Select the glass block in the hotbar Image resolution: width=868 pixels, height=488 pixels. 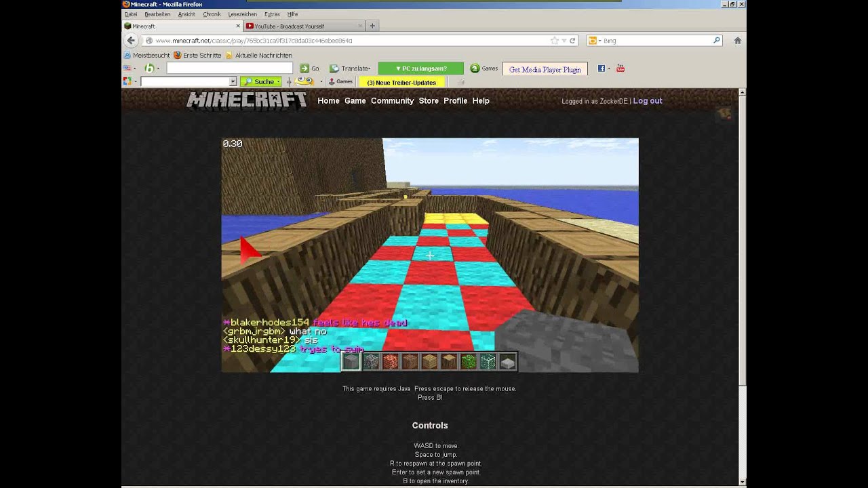click(488, 362)
